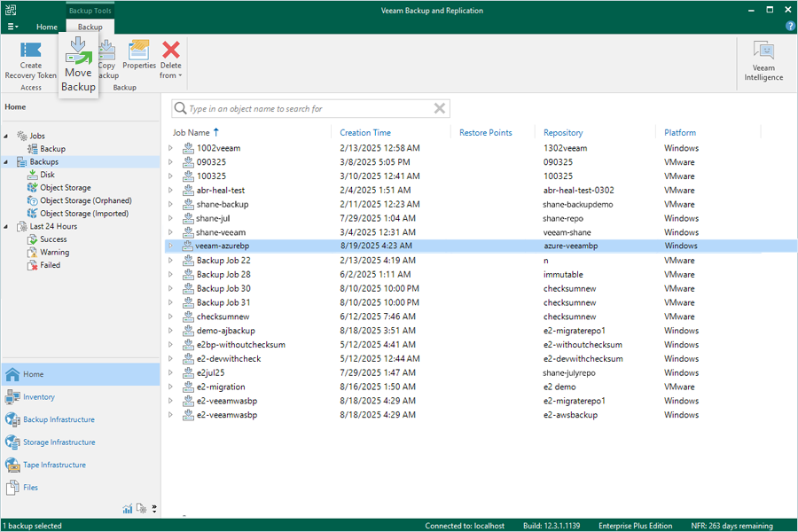Click the Move Backup ribbon icon

(78, 51)
